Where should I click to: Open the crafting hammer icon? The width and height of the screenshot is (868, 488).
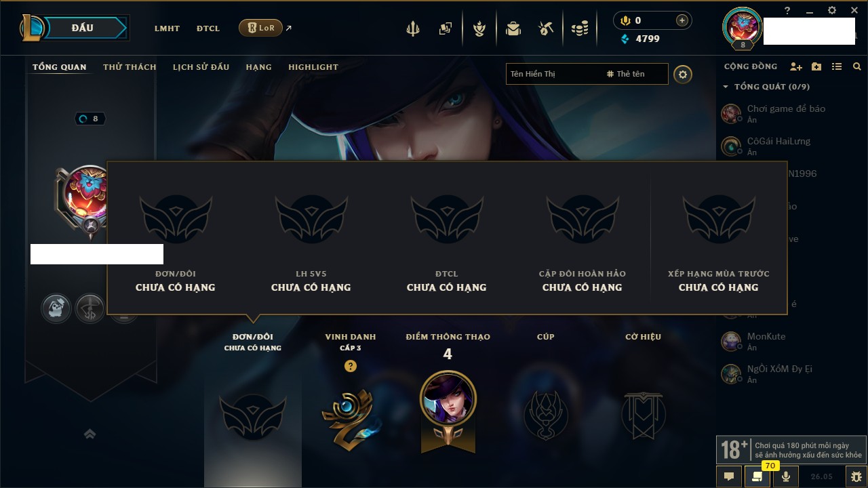(546, 28)
